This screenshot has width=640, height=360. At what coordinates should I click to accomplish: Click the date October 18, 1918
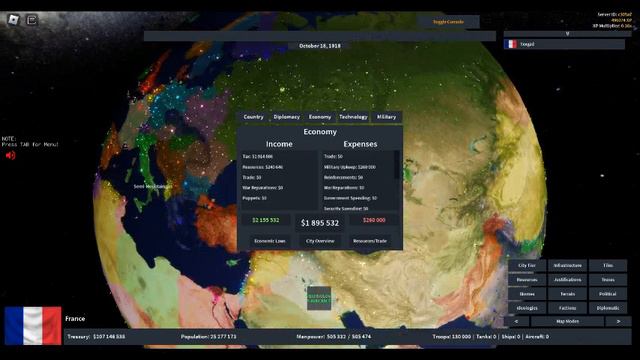(x=320, y=46)
